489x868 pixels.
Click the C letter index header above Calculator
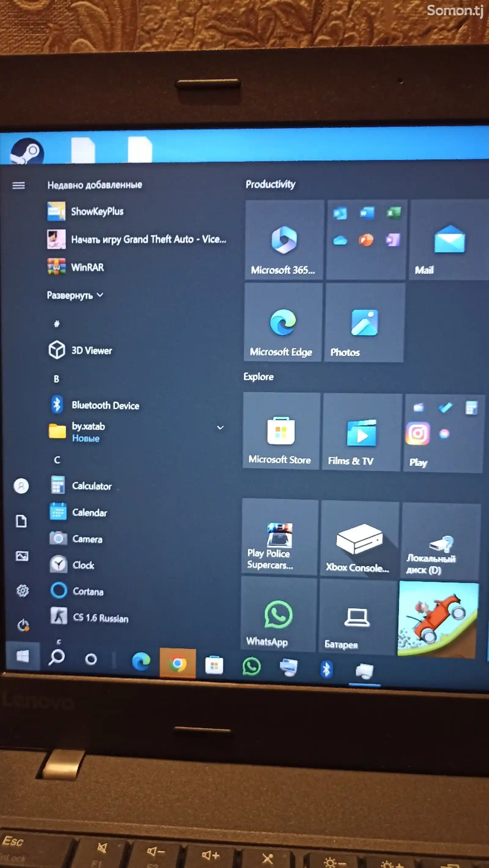[x=57, y=460]
